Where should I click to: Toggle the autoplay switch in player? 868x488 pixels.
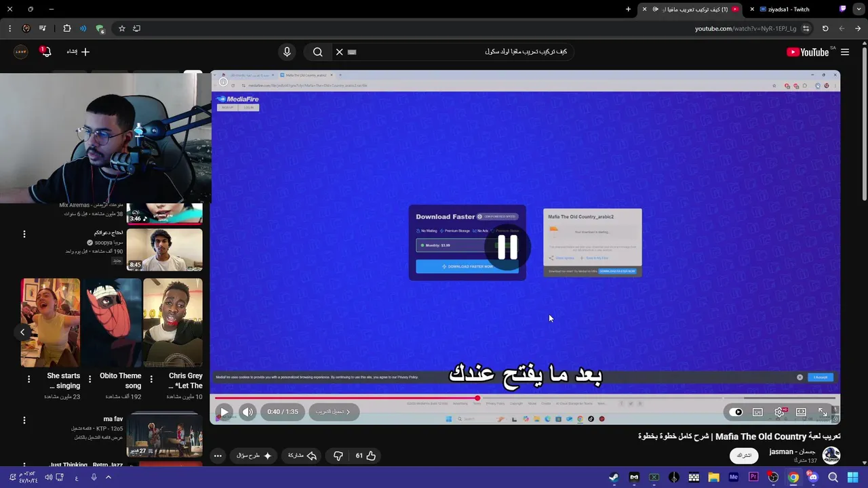click(x=736, y=411)
